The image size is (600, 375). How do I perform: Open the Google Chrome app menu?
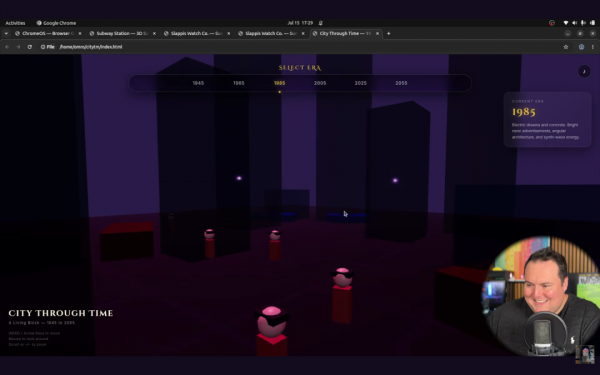[56, 23]
